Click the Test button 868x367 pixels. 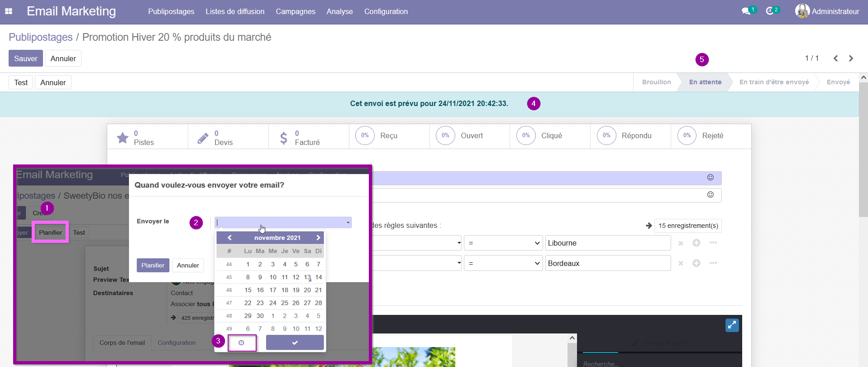pyautogui.click(x=21, y=82)
